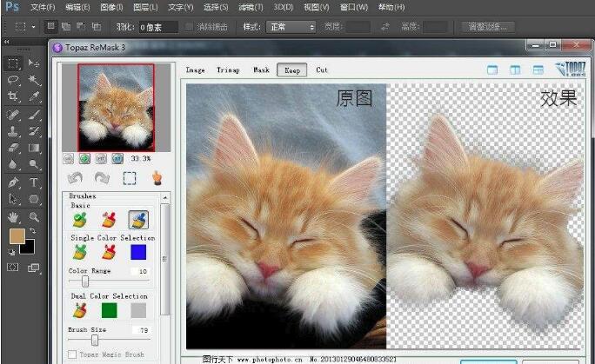
Task: Click the cat preview thumbnail
Action: [116, 107]
